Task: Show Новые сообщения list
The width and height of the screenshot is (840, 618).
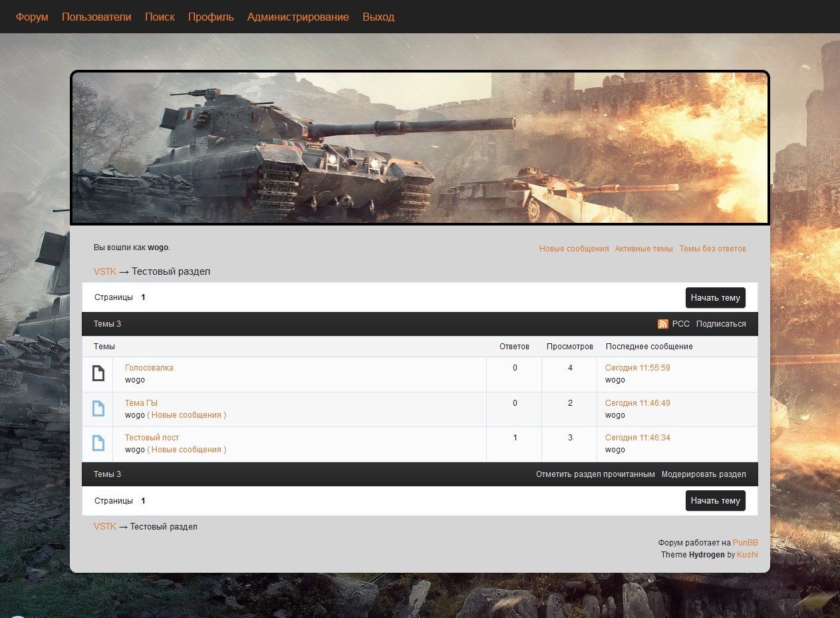Action: click(574, 249)
